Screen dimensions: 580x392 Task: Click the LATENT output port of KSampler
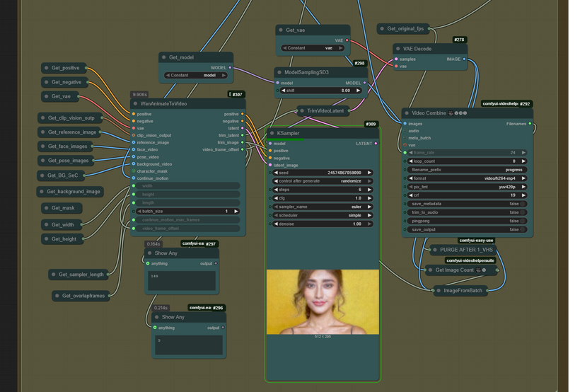click(x=376, y=144)
